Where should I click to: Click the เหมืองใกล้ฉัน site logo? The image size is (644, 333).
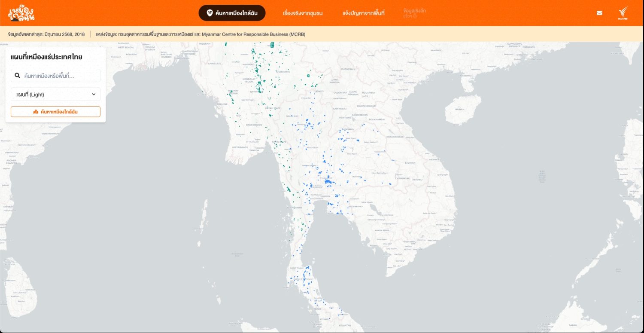point(21,13)
